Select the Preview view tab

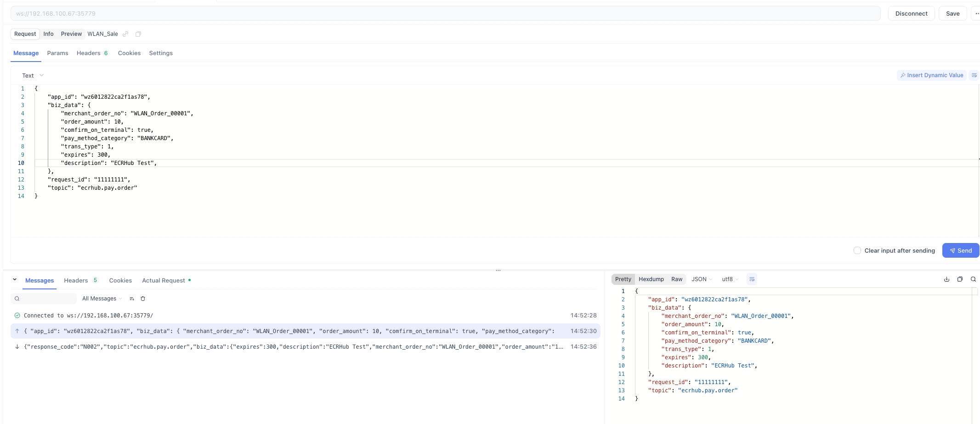click(x=71, y=34)
